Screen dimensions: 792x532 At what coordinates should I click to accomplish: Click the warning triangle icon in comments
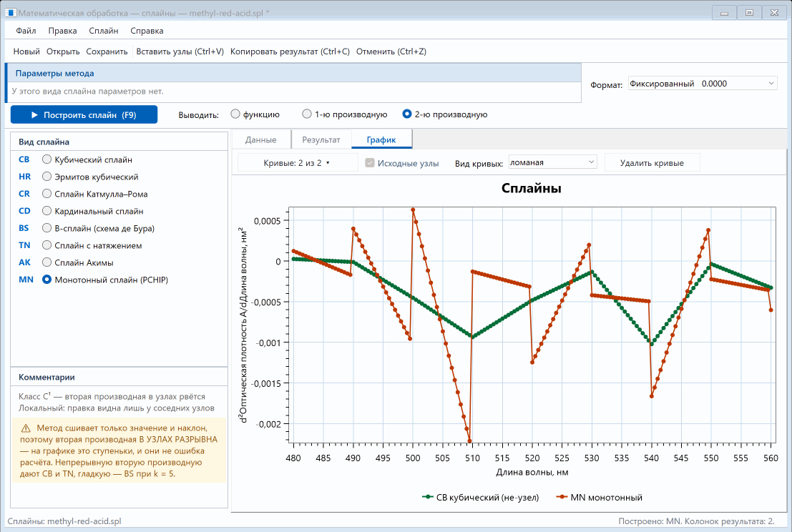pos(26,428)
